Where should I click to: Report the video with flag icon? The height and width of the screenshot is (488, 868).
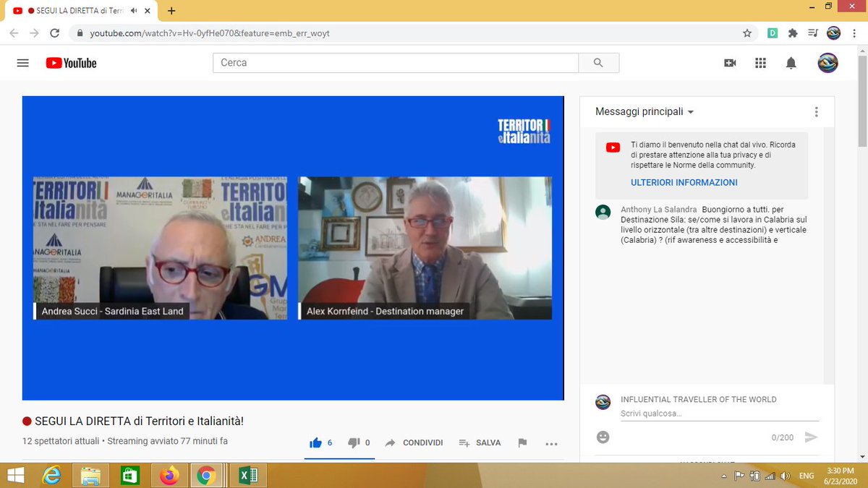click(522, 443)
